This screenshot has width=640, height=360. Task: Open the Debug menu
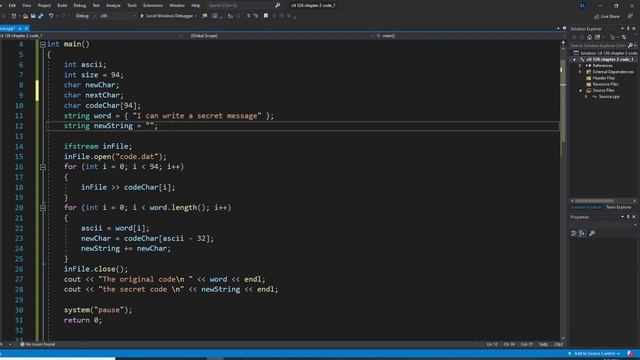(80, 5)
